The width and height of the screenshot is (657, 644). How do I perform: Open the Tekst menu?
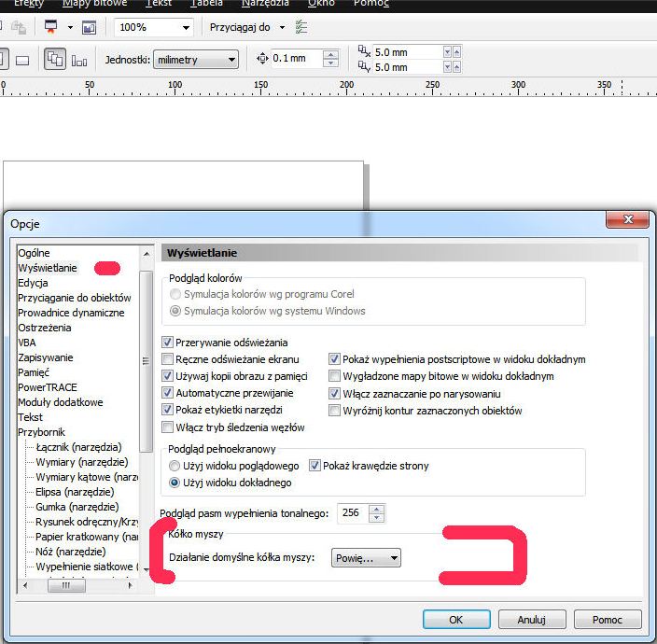[x=159, y=3]
